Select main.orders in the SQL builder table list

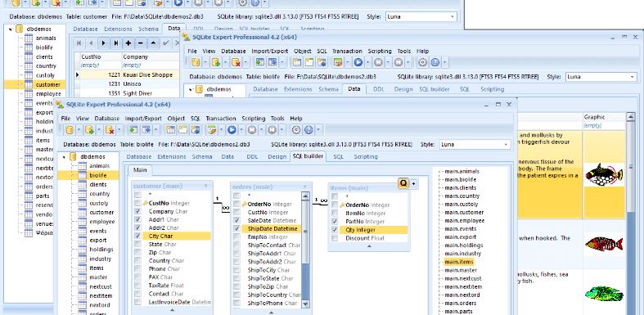click(x=461, y=303)
